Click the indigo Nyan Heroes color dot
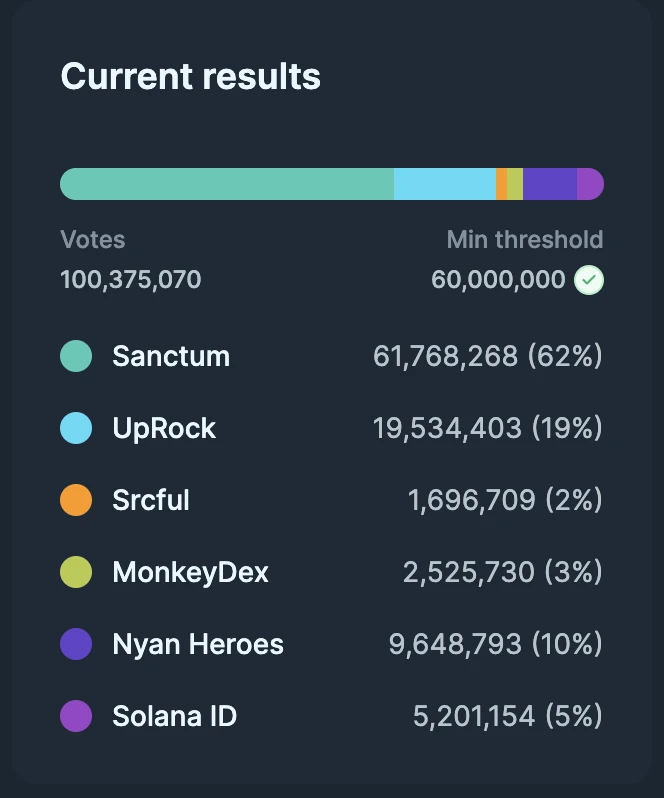The image size is (664, 798). pyautogui.click(x=76, y=644)
